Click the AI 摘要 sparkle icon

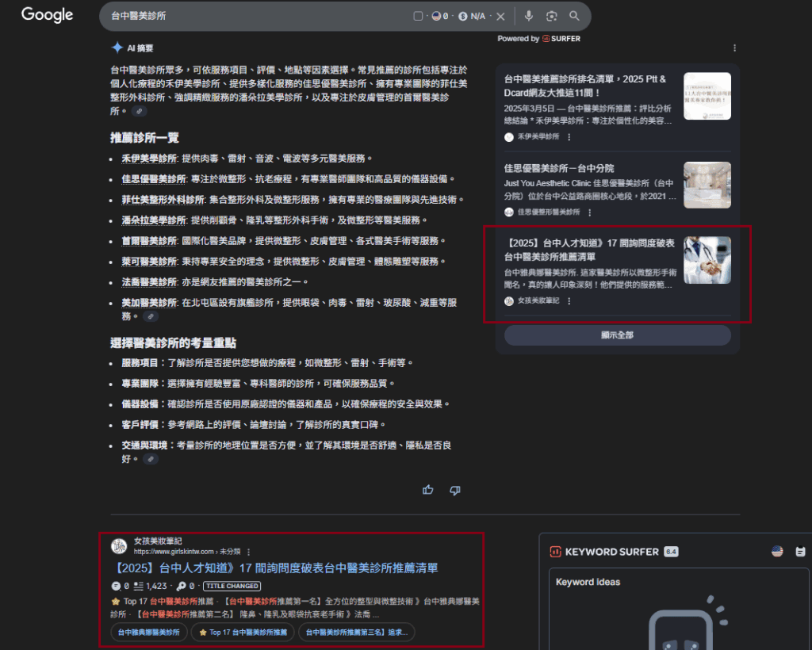tap(117, 48)
